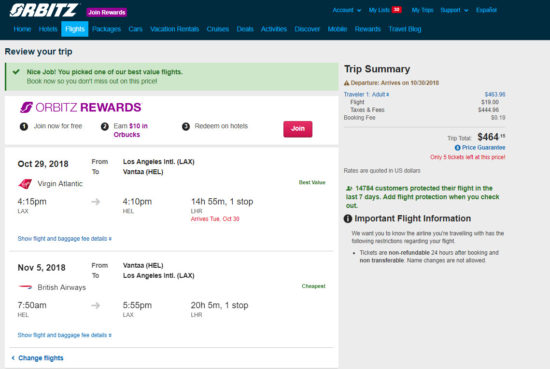Viewport: 550px width, 369px height.
Task: Open the Hotels tab
Action: click(x=48, y=29)
